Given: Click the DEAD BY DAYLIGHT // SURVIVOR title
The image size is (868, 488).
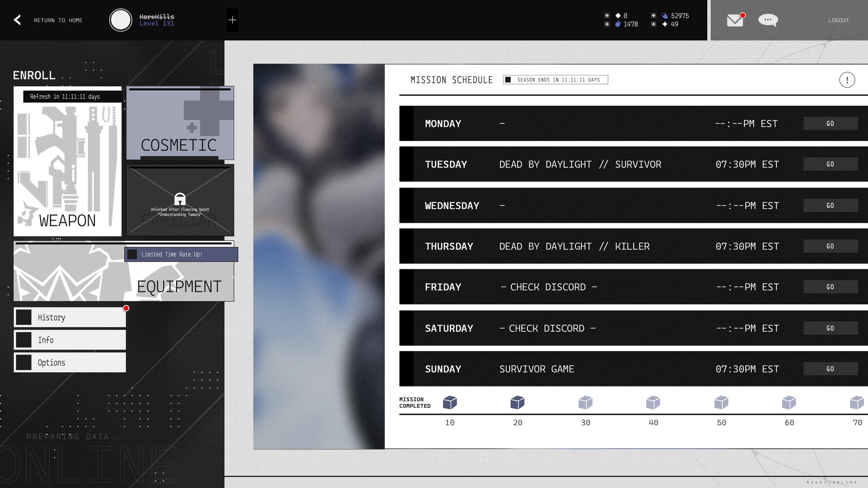Looking at the screenshot, I should click(580, 164).
